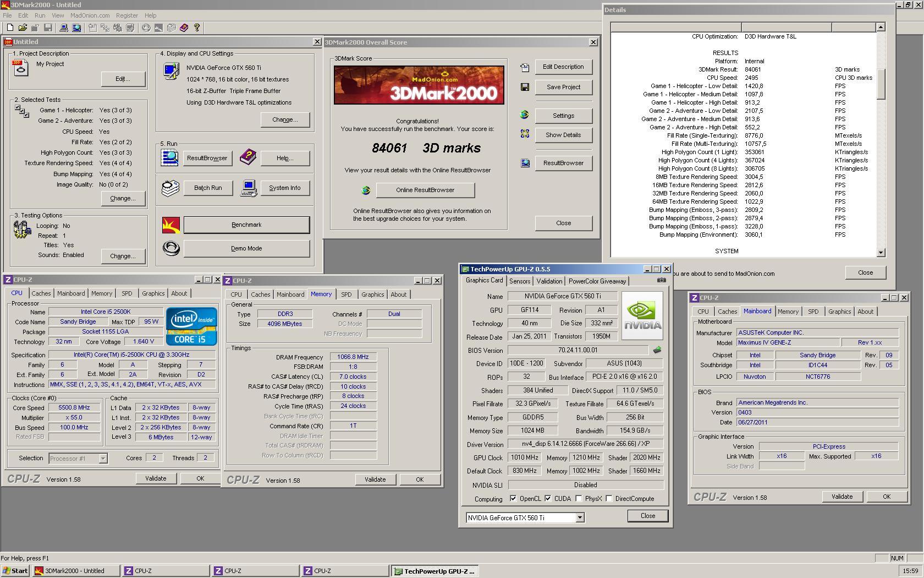Click the NVIDIA logo in GPU-Z
Screen dimensions: 924x578
click(x=642, y=316)
